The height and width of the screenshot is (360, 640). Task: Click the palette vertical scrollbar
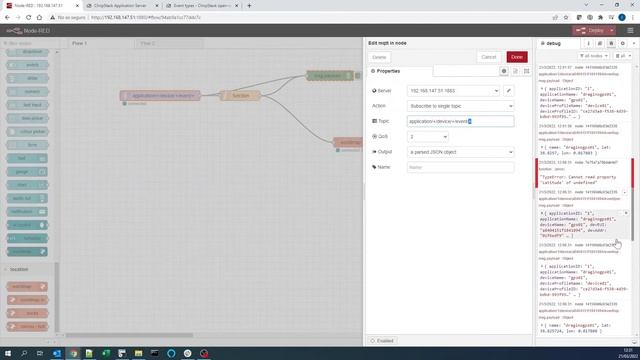click(x=57, y=296)
